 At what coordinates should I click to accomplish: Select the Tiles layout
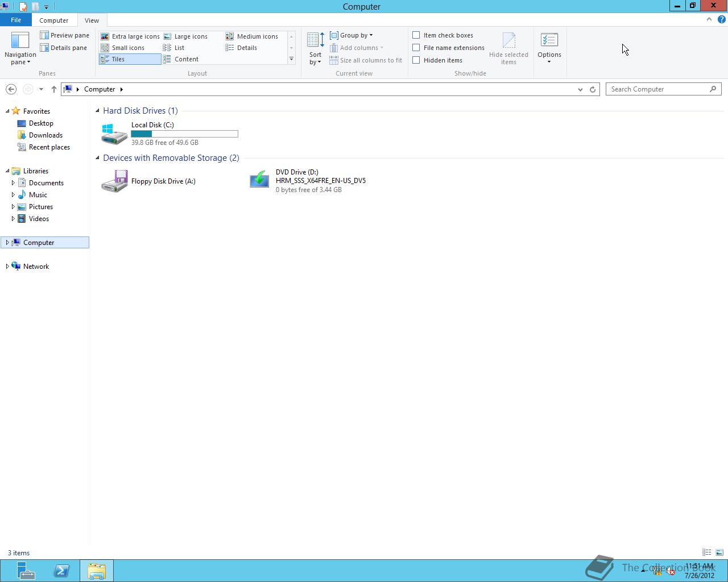pyautogui.click(x=130, y=59)
